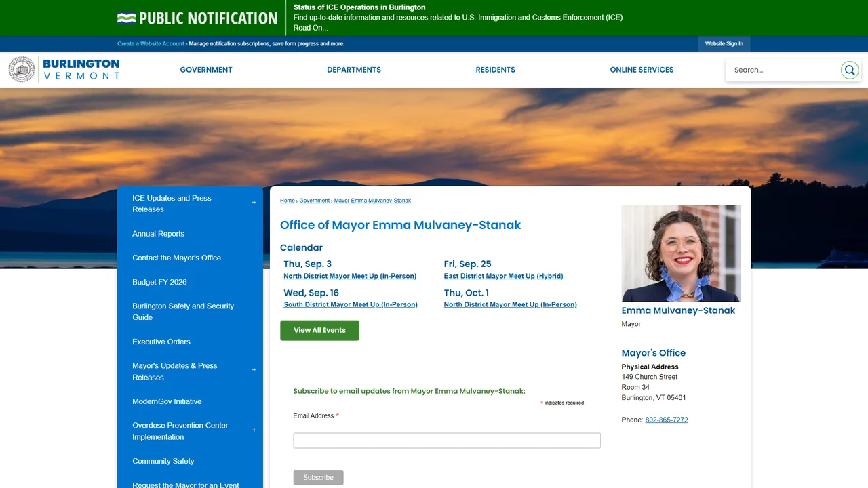Open Burlington Safety and Security Guide

click(190, 312)
